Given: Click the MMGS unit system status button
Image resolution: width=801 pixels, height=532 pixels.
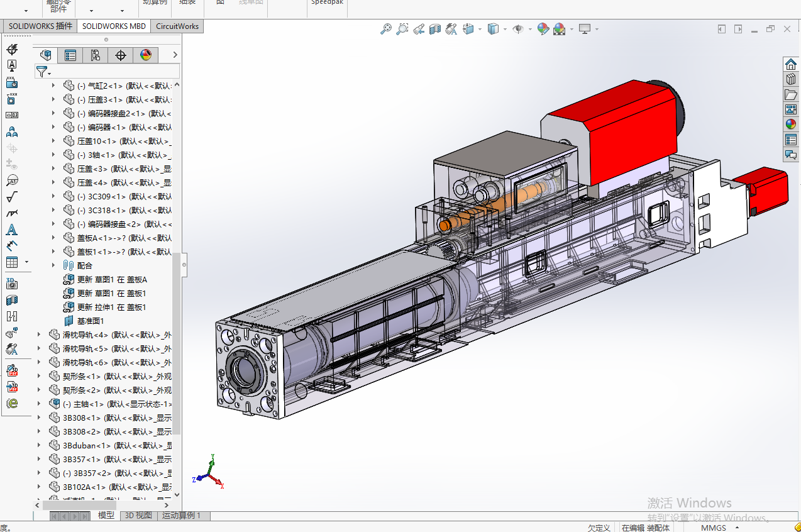Looking at the screenshot, I should click(x=714, y=528).
